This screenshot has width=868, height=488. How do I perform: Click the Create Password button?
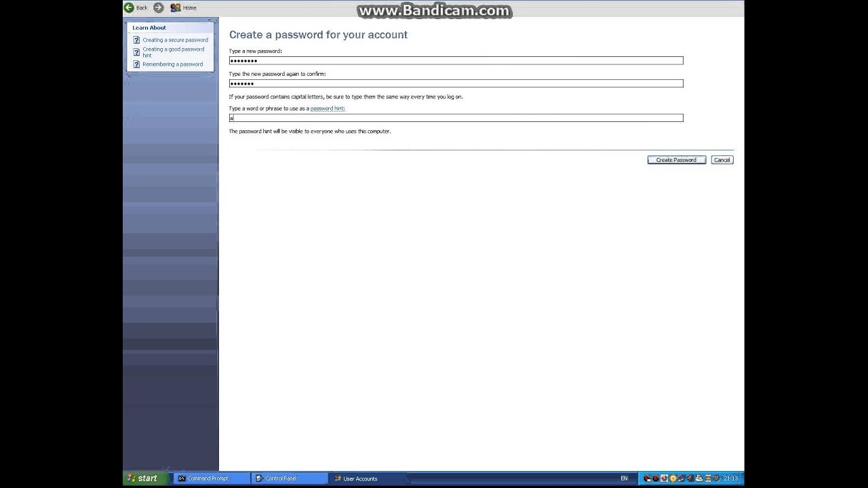coord(676,160)
